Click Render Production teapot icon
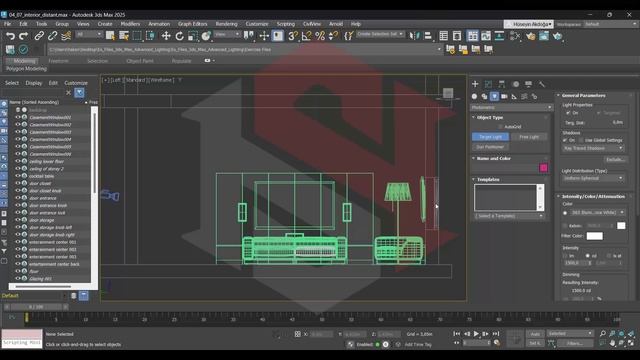The width and height of the screenshot is (640, 360). pos(558,36)
